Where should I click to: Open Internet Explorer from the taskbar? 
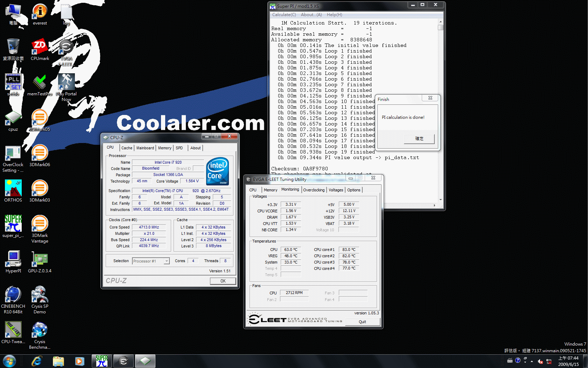[x=36, y=361]
